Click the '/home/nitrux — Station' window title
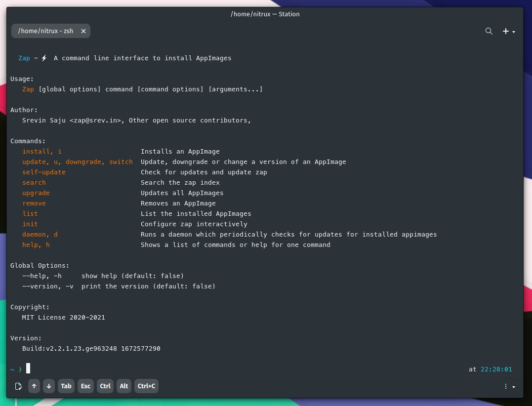Image resolution: width=532 pixels, height=406 pixels. pos(265,14)
